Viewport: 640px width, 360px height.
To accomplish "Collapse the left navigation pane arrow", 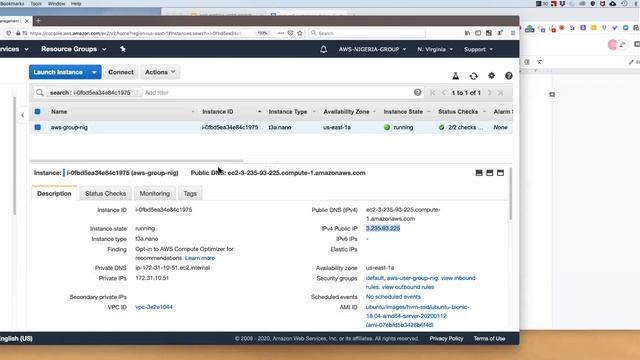I will coord(22,116).
